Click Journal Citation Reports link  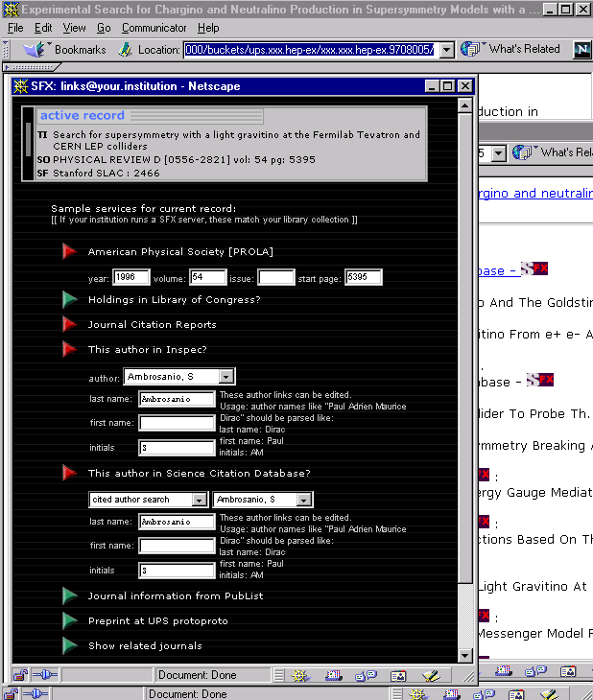pyautogui.click(x=152, y=324)
